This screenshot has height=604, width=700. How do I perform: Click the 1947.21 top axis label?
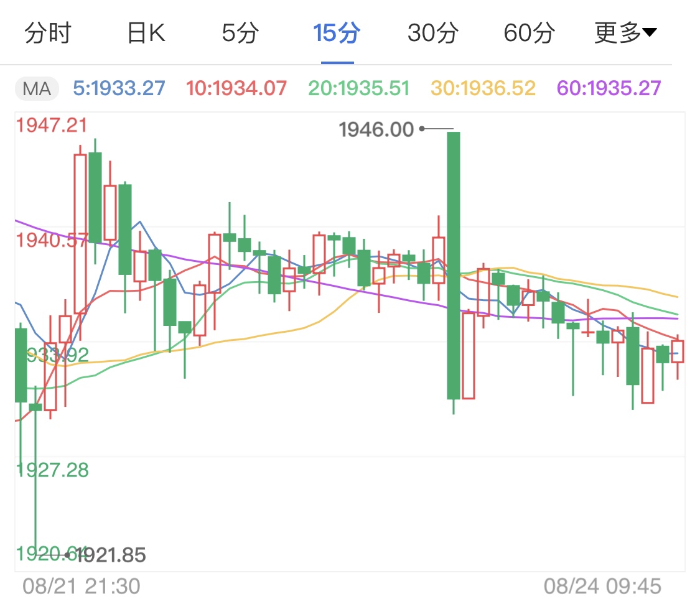[x=52, y=126]
